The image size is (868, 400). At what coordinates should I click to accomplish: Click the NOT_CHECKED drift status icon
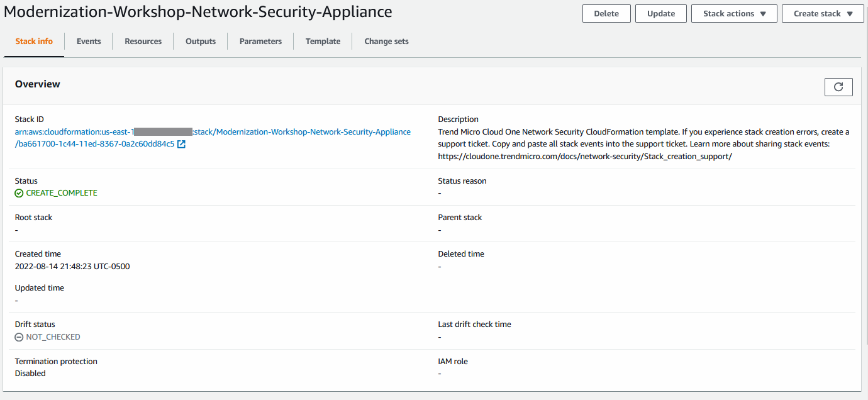coord(19,337)
